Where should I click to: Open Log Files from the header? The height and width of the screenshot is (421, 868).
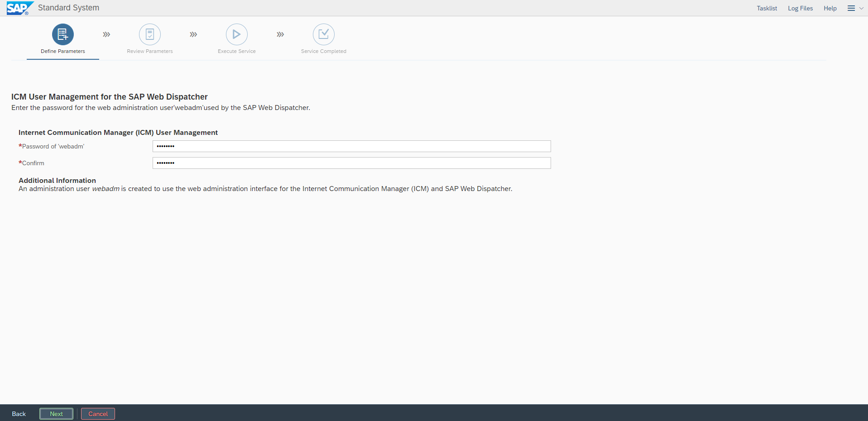[x=800, y=8]
